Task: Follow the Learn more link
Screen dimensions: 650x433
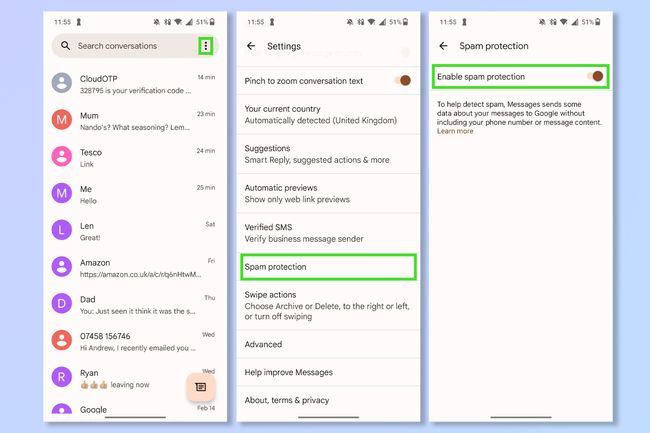Action: click(455, 131)
